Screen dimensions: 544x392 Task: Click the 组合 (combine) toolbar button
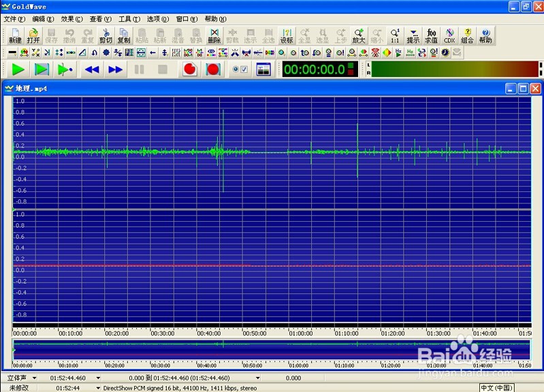point(467,36)
